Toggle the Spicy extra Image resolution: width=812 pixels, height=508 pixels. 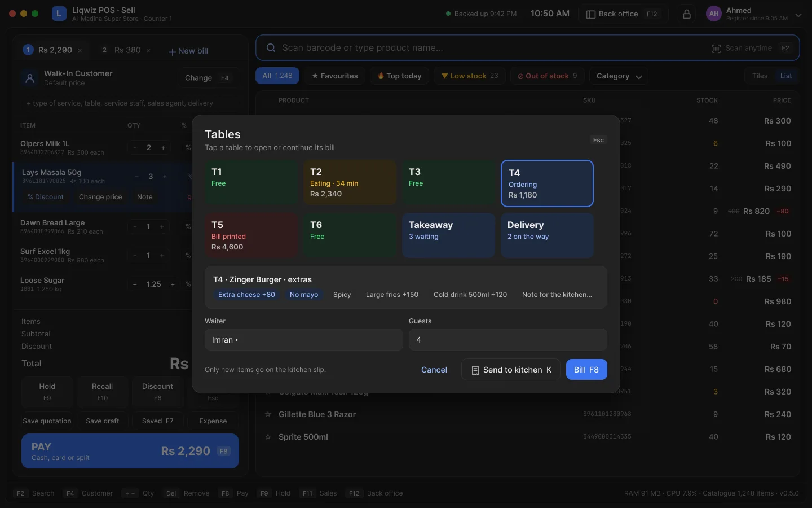(342, 295)
